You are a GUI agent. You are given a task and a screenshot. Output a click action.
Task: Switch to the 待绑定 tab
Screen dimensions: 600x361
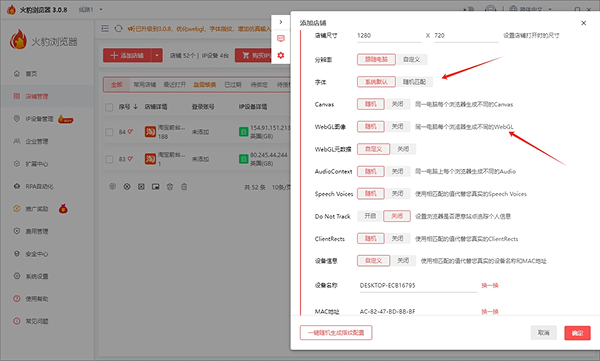coord(259,85)
